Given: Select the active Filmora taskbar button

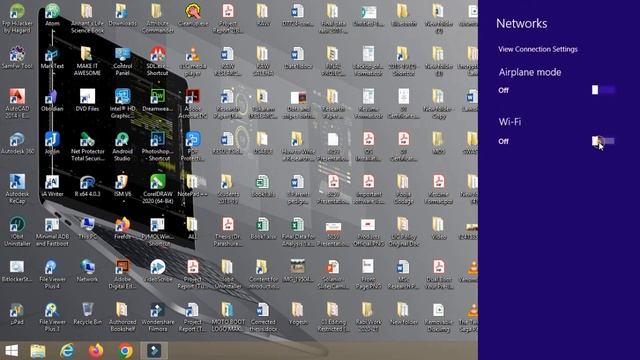Looking at the screenshot, I should coord(154,351).
